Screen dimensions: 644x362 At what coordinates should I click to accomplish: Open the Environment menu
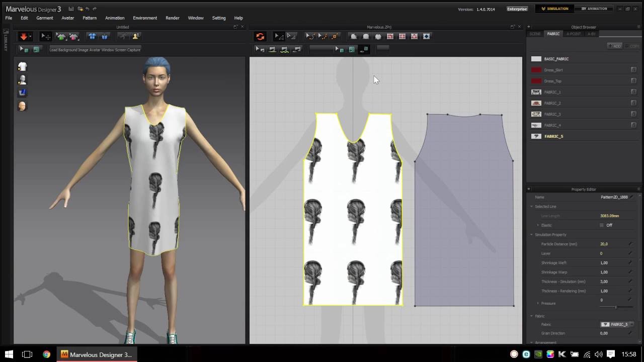click(x=145, y=18)
